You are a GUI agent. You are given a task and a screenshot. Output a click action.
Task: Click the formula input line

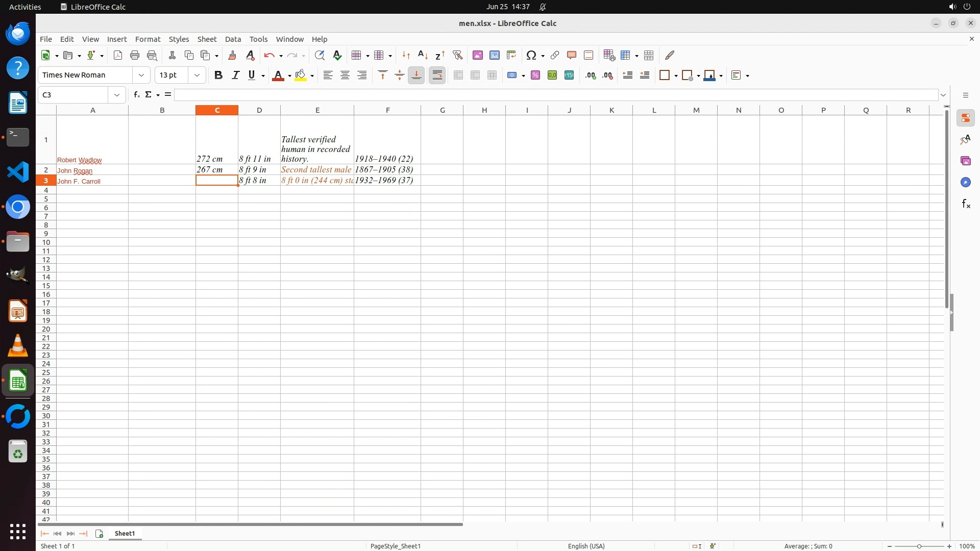555,95
